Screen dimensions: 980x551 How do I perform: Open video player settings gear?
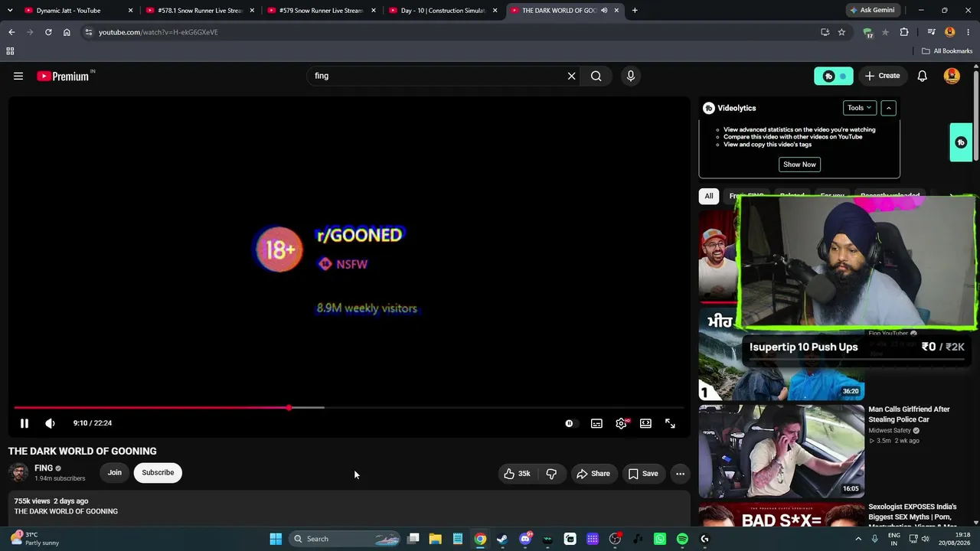[621, 423]
